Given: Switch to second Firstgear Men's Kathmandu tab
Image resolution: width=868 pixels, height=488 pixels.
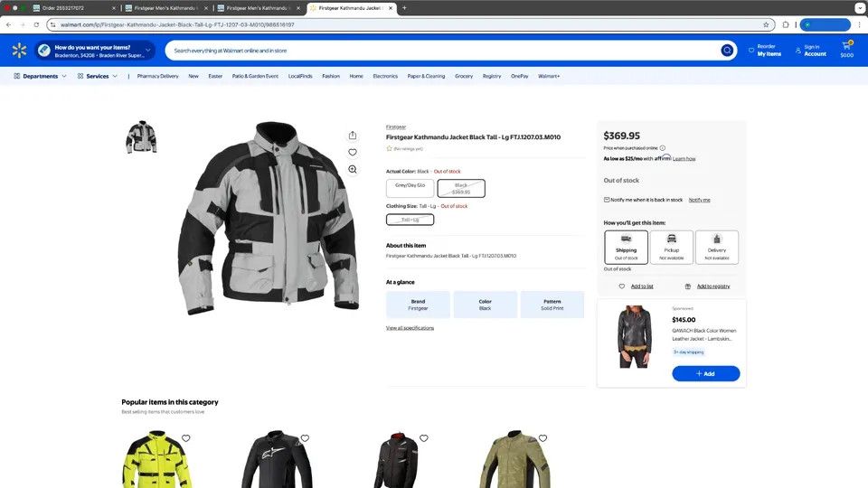Looking at the screenshot, I should pos(259,8).
